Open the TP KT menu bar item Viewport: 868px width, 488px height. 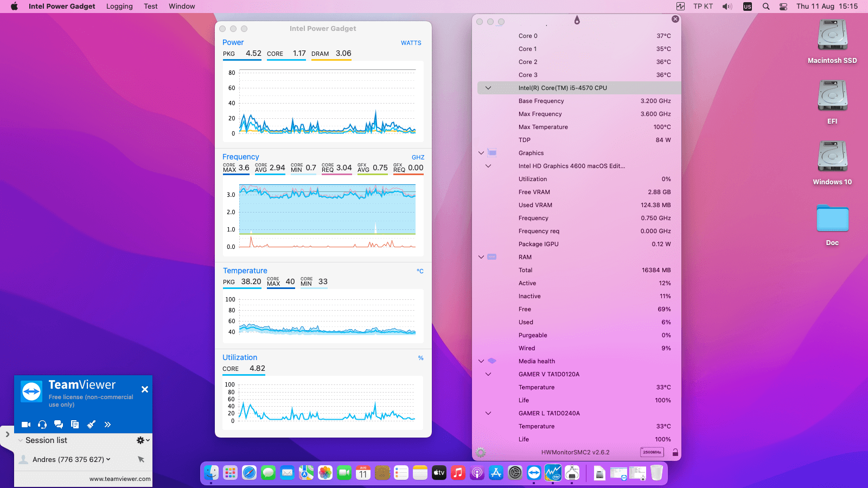pos(703,7)
